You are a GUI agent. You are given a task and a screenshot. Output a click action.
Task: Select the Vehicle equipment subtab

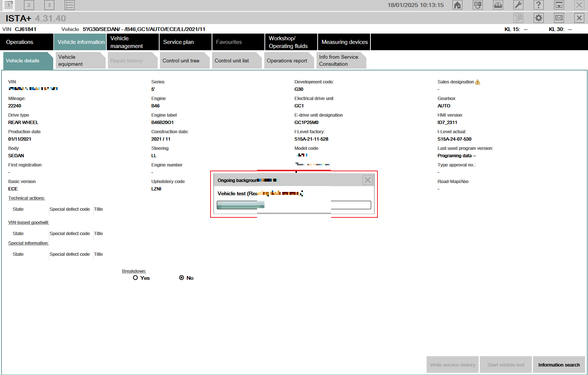pyautogui.click(x=80, y=61)
